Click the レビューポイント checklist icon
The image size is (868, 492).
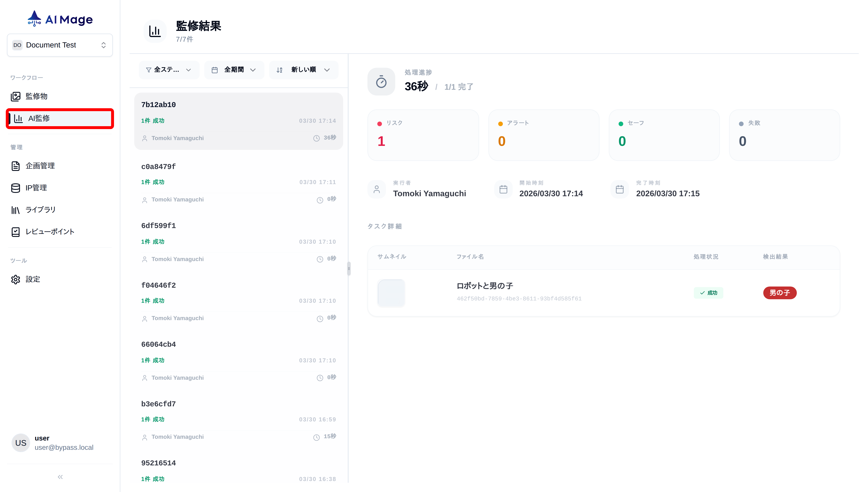pyautogui.click(x=16, y=232)
